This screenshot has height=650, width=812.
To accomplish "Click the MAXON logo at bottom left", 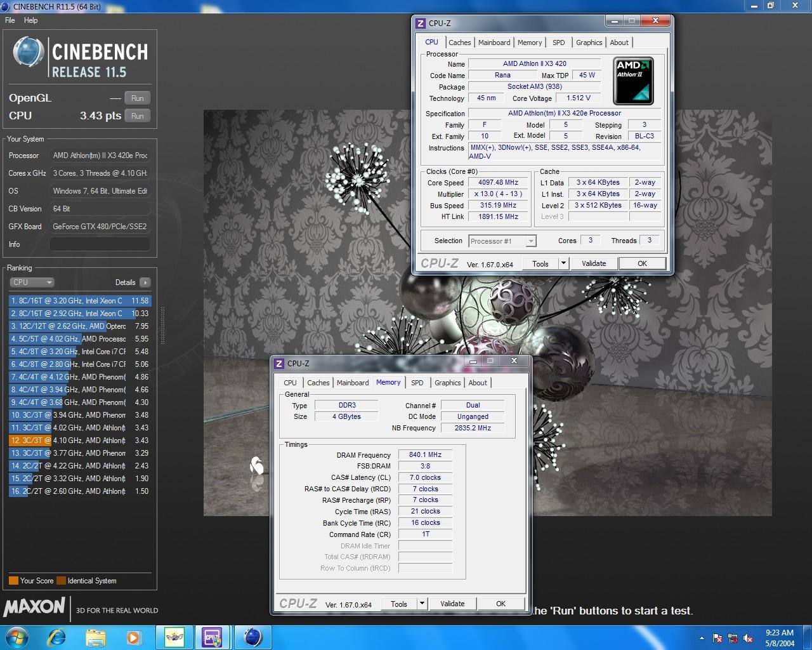I will (x=34, y=607).
